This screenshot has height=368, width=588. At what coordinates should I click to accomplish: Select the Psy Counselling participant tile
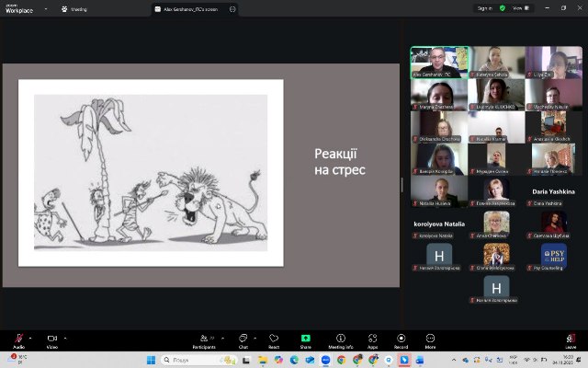(x=553, y=256)
